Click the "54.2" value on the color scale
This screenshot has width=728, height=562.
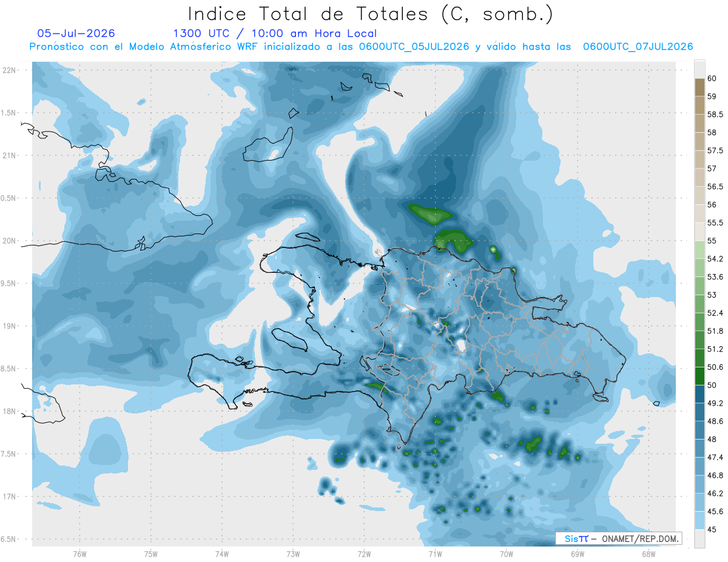[x=715, y=259]
